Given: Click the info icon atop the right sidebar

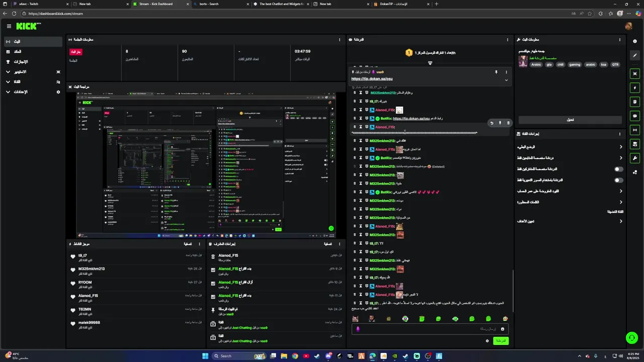Looking at the screenshot, I should 635,41.
